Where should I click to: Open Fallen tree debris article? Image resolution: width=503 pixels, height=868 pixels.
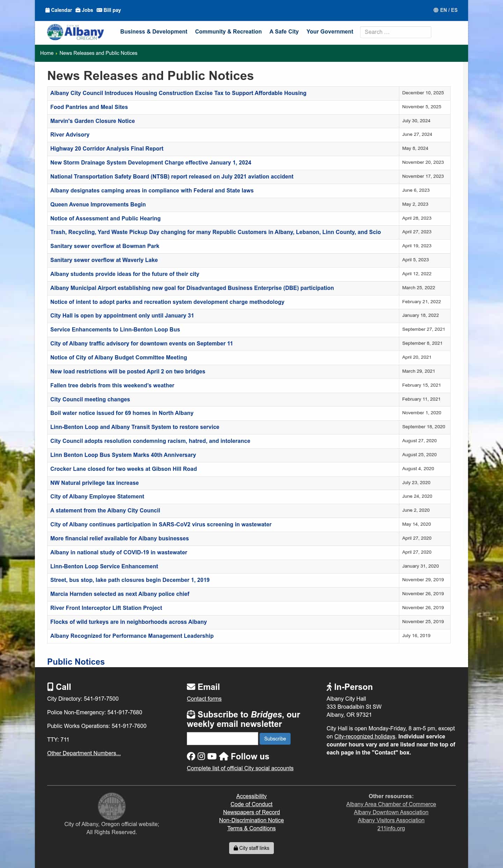(x=112, y=385)
